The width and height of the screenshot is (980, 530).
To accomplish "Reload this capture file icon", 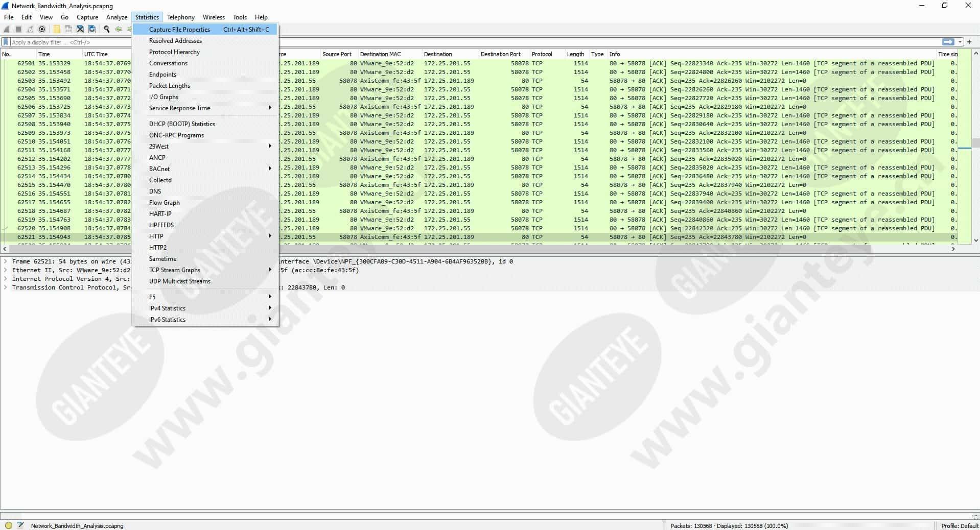I will [92, 29].
